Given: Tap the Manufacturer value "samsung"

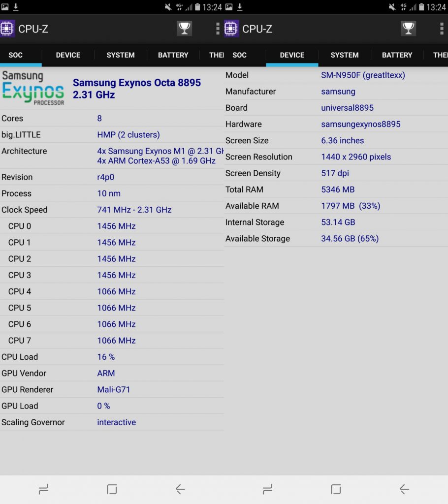Looking at the screenshot, I should tap(338, 92).
